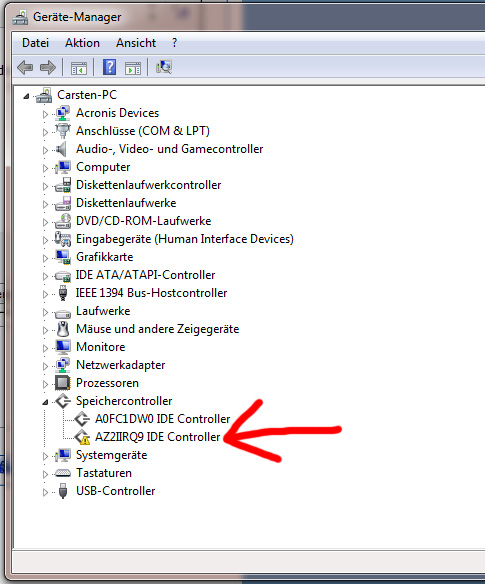Click the warning icon on AZ2IIRQ9 controller
The height and width of the screenshot is (584, 485).
pos(85,440)
